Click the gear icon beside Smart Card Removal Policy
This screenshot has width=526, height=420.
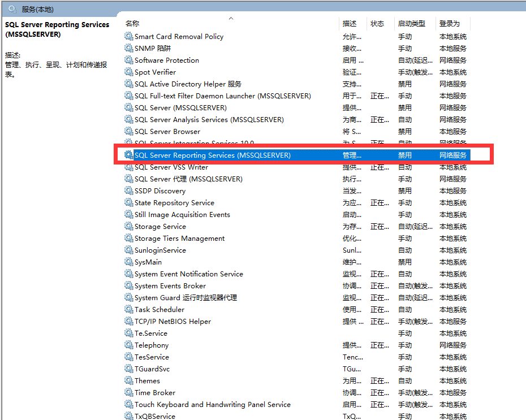[129, 36]
